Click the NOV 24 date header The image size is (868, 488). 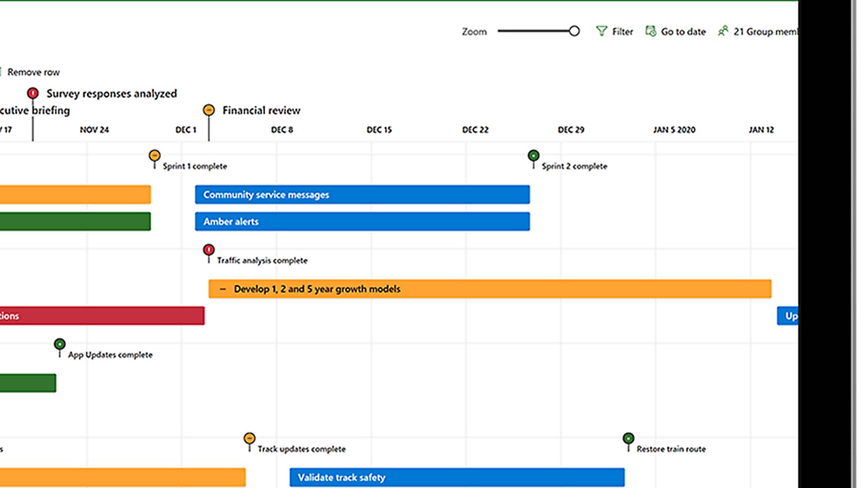(94, 130)
